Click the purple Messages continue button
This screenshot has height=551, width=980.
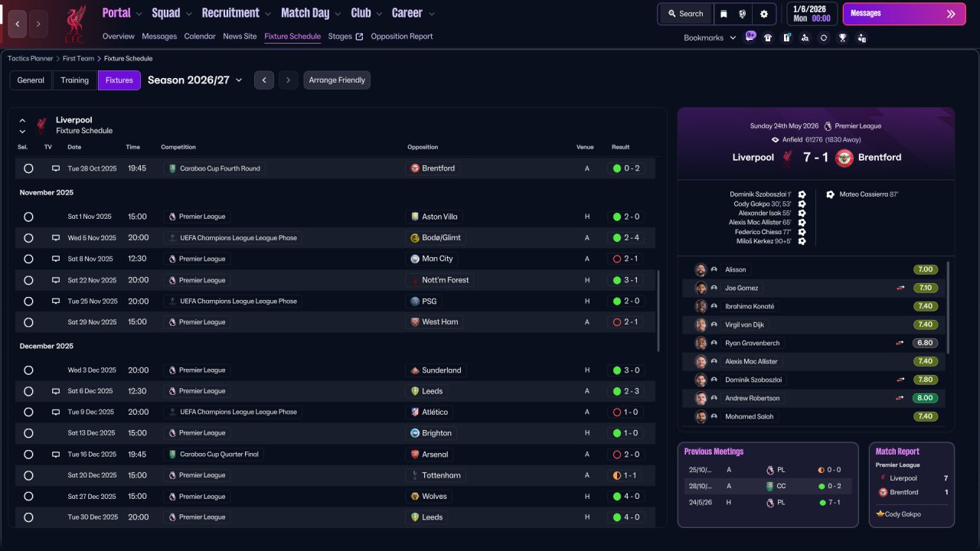click(x=904, y=14)
